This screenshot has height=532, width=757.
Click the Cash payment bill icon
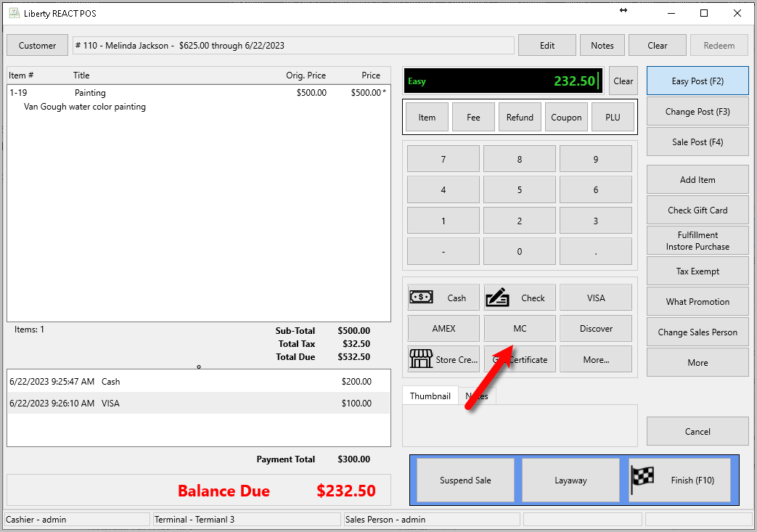421,297
